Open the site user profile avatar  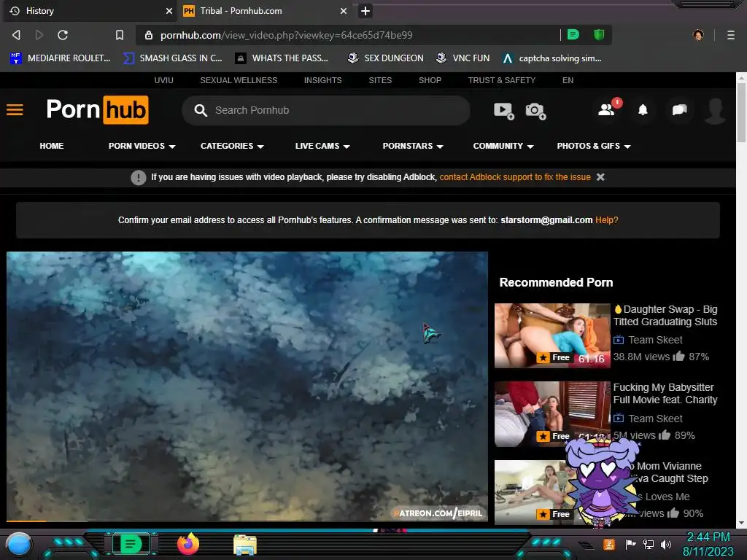(715, 111)
